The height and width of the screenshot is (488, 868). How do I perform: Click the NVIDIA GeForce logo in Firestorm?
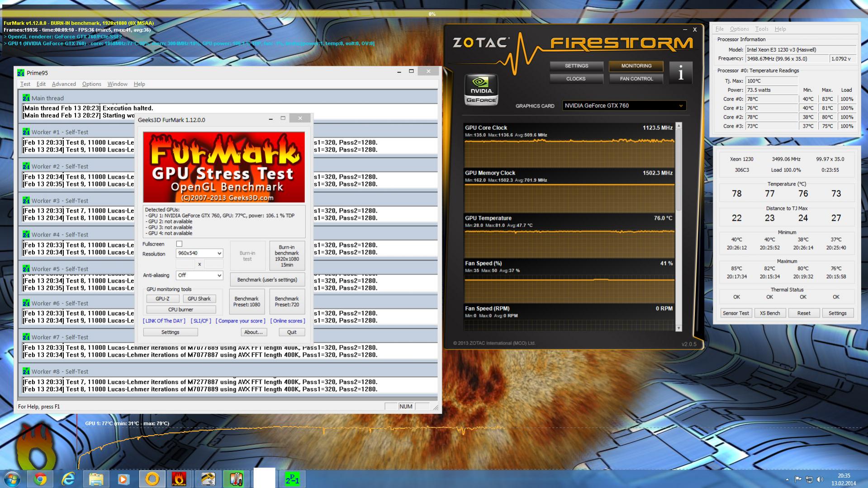pos(481,90)
